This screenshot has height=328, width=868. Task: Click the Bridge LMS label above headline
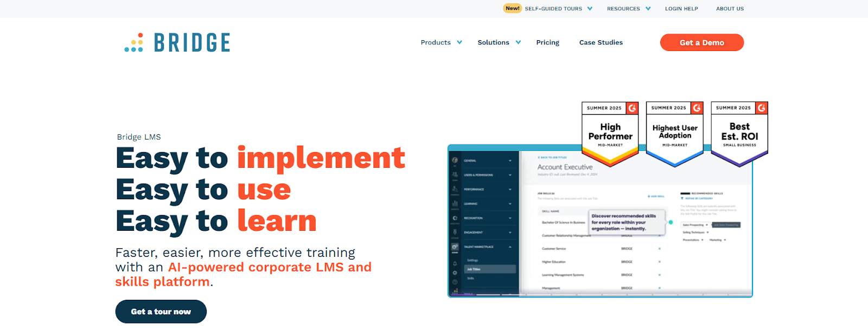click(x=139, y=137)
